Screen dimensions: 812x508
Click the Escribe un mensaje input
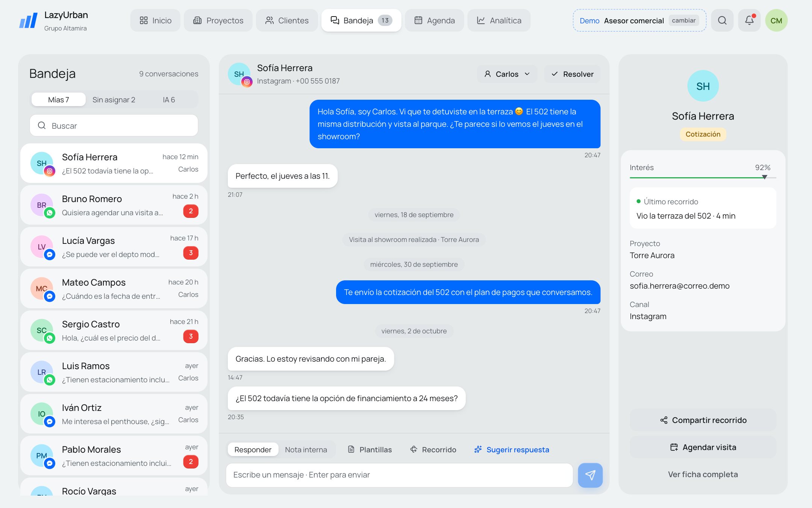pyautogui.click(x=399, y=475)
